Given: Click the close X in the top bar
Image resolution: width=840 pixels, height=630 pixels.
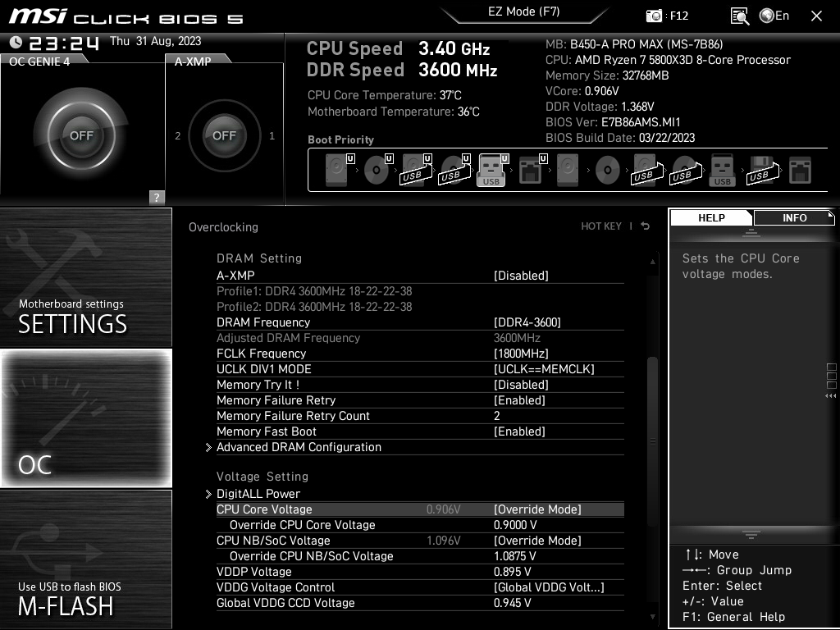Looking at the screenshot, I should 816,16.
